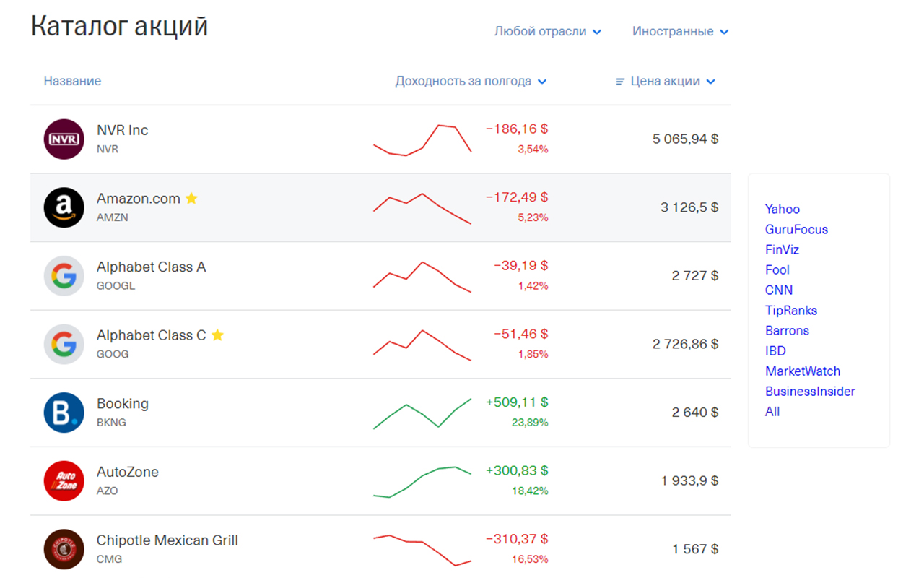
Task: Open the Цена акции sorting dropdown
Action: (x=673, y=81)
